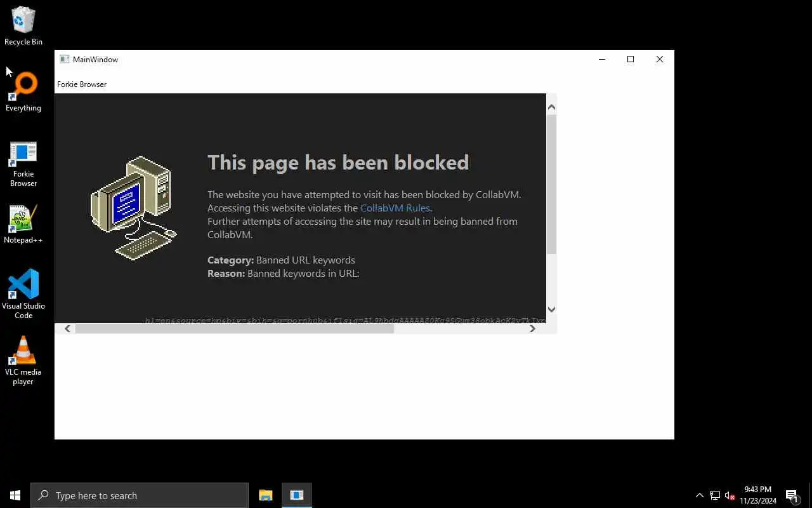Click the MainWindow app taskbar button
Viewport: 812px width, 508px height.
297,495
